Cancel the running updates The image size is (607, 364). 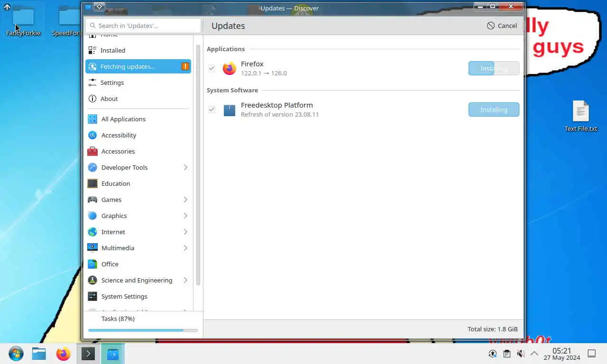tap(502, 26)
